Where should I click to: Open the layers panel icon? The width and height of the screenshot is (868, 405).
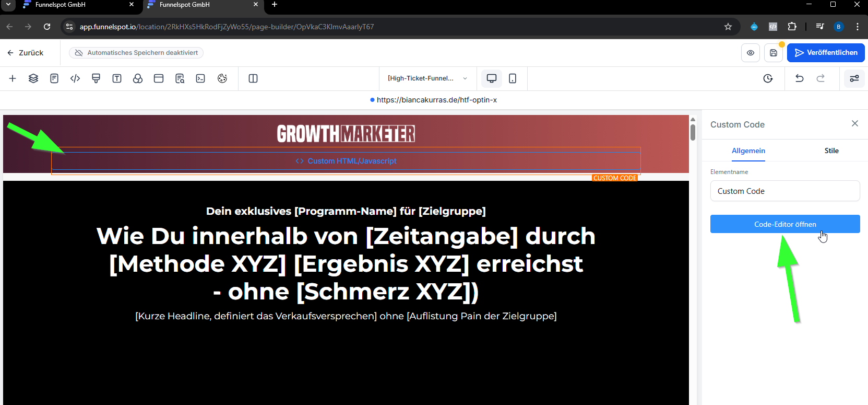click(33, 78)
